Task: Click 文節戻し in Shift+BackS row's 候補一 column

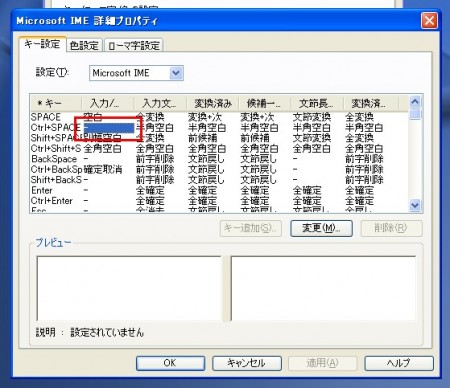Action: coord(259,180)
